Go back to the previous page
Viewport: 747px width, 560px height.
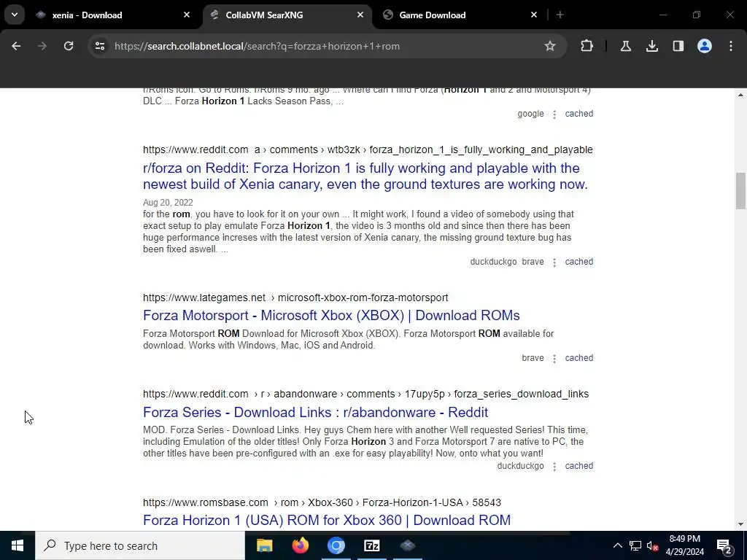click(x=16, y=46)
